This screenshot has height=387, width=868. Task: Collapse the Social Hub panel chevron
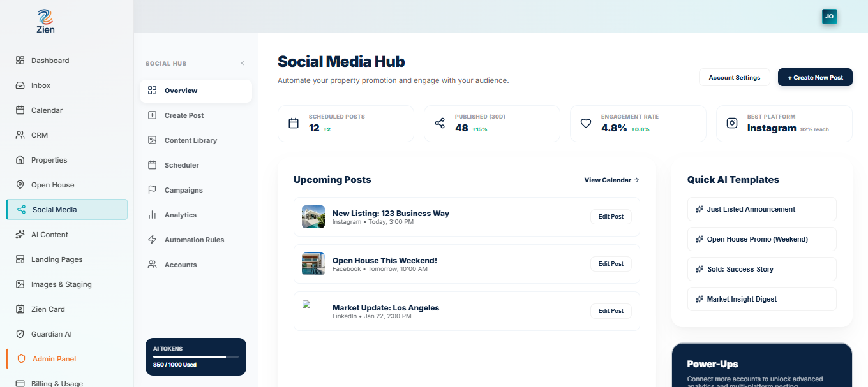click(x=242, y=63)
